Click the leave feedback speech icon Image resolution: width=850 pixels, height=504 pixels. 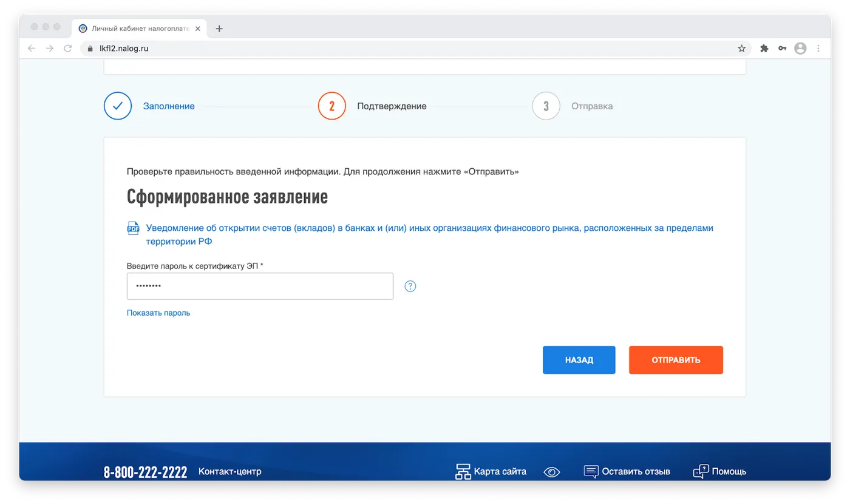point(591,472)
